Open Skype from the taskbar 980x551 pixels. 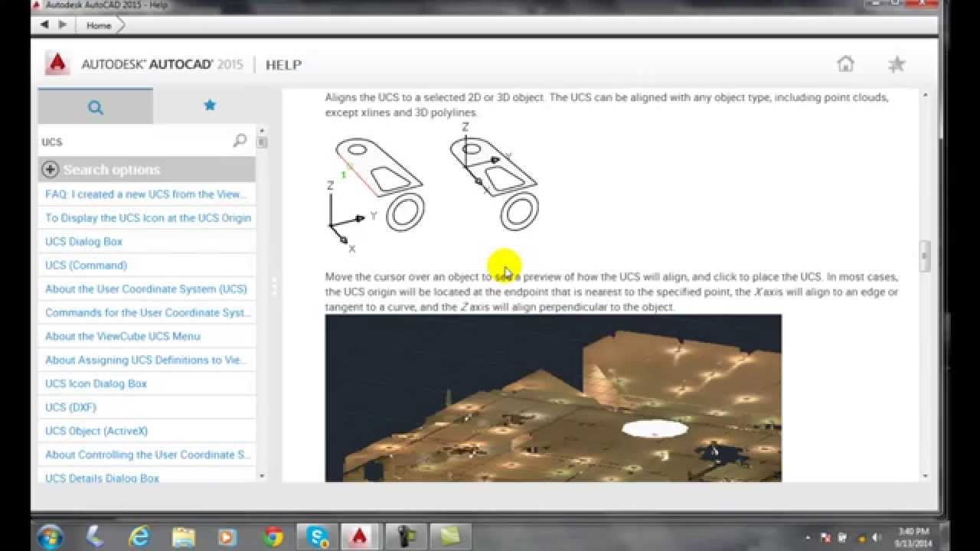[x=317, y=536]
